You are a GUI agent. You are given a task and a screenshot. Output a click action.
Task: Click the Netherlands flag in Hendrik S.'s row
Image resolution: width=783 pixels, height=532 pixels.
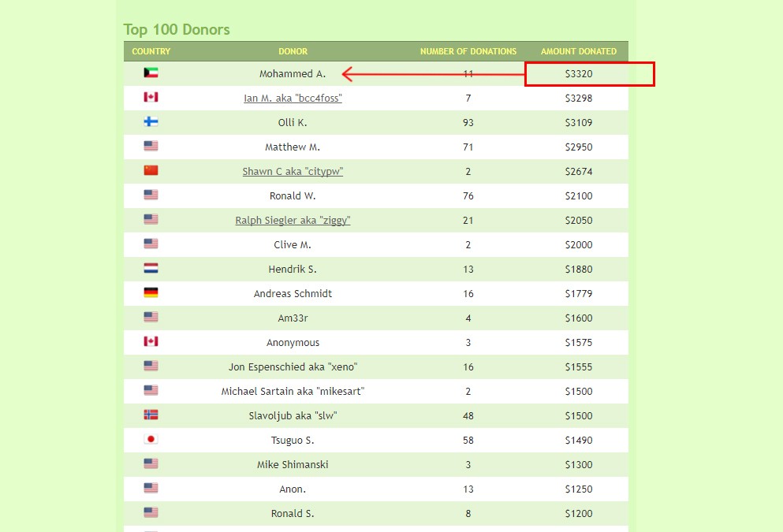pos(151,269)
